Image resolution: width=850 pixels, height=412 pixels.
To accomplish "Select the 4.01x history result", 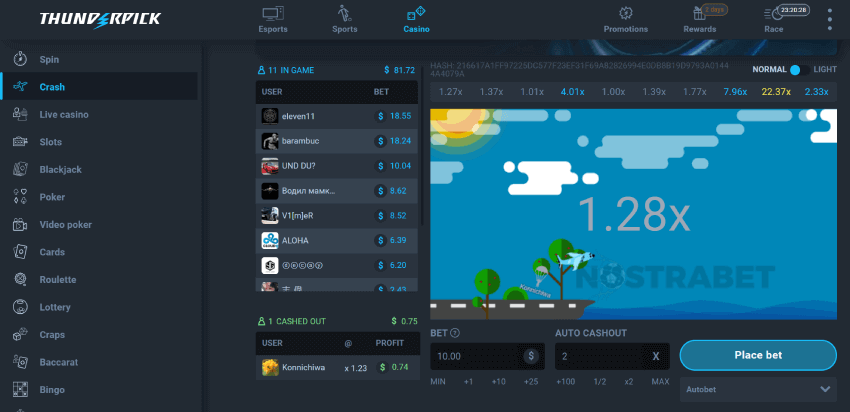I will 572,92.
